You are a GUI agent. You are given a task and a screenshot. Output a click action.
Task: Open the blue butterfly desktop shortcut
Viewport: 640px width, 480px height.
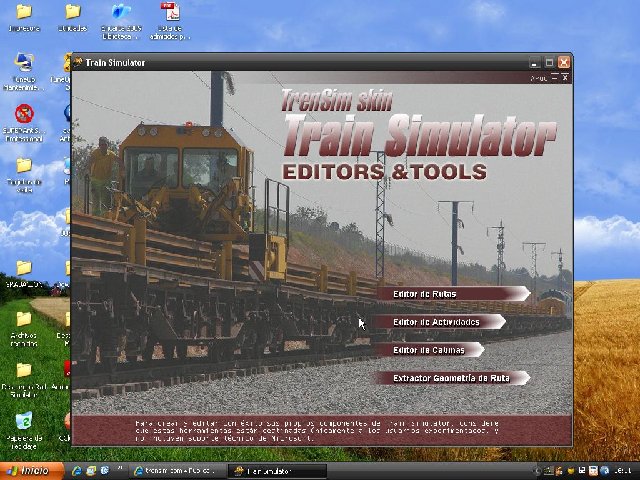122,13
